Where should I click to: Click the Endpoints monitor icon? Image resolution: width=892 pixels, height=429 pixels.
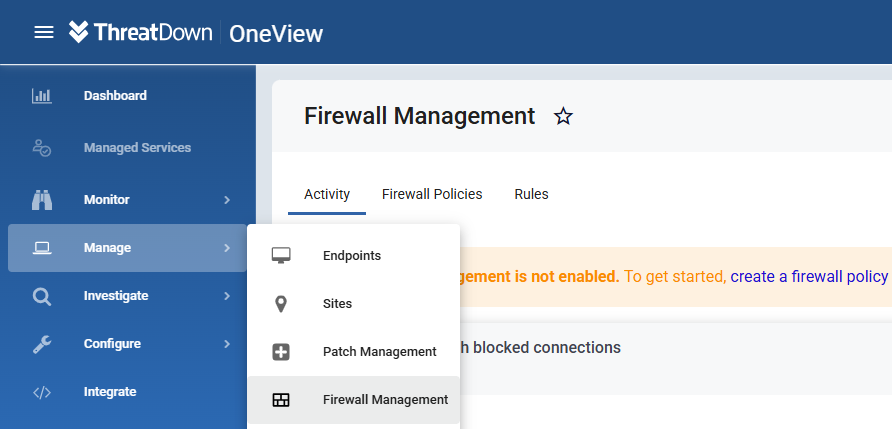[x=281, y=255]
